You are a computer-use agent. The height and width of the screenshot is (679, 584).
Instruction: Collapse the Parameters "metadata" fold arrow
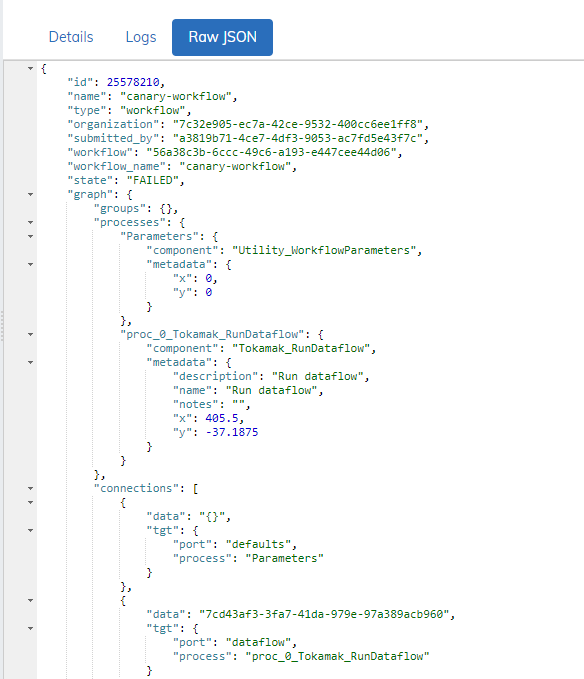click(30, 265)
